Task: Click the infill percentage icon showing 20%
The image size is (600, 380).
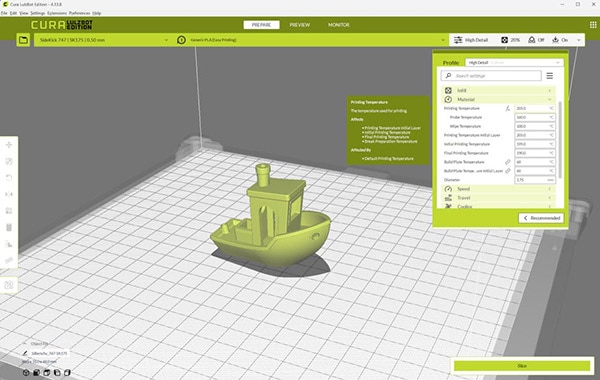Action: pos(504,40)
